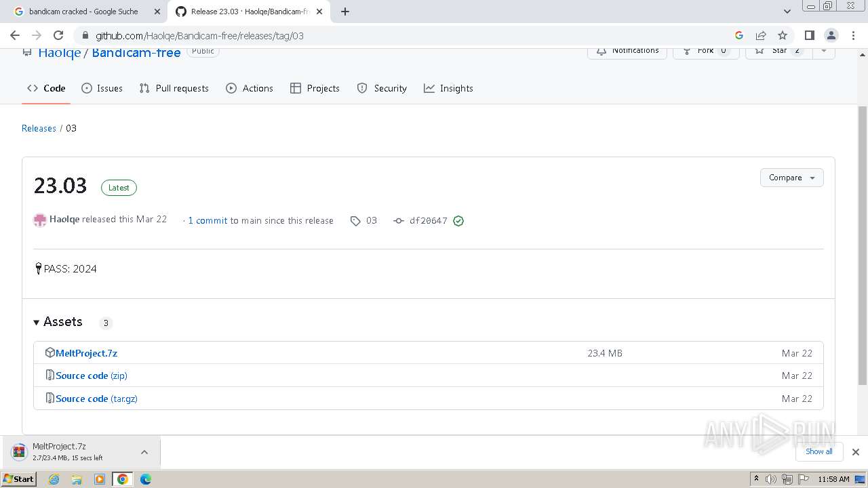Select the Pull requests tab

point(174,88)
